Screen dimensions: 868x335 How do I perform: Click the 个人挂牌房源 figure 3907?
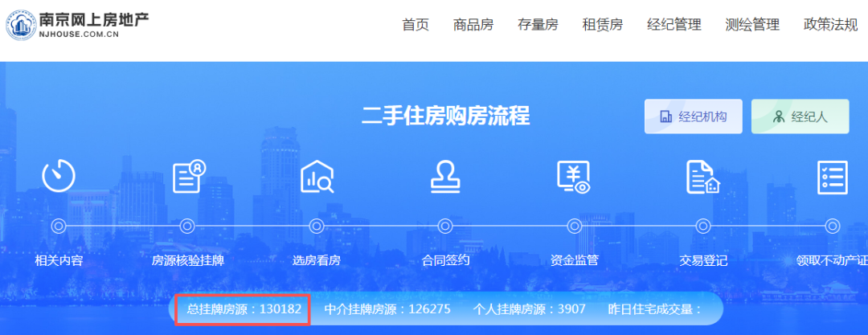point(571,309)
